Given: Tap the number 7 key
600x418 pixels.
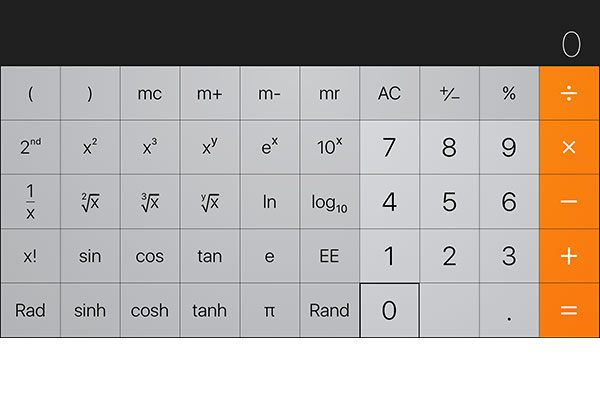Looking at the screenshot, I should [x=389, y=148].
